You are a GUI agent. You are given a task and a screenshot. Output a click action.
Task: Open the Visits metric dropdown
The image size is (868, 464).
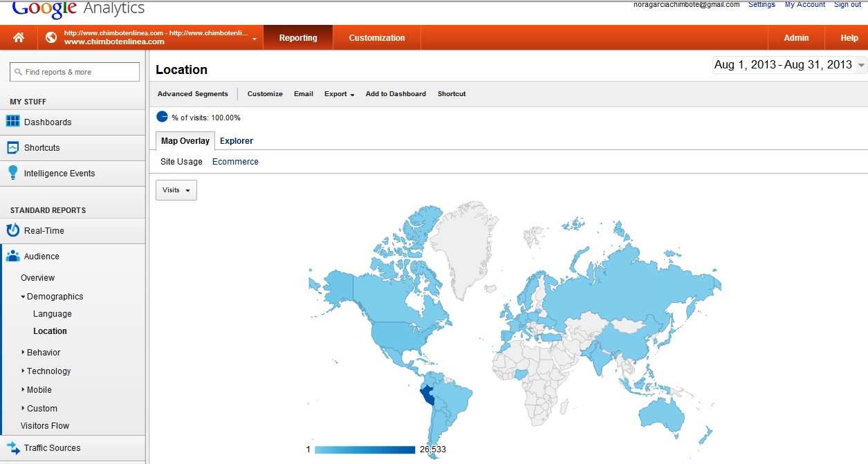(x=176, y=190)
